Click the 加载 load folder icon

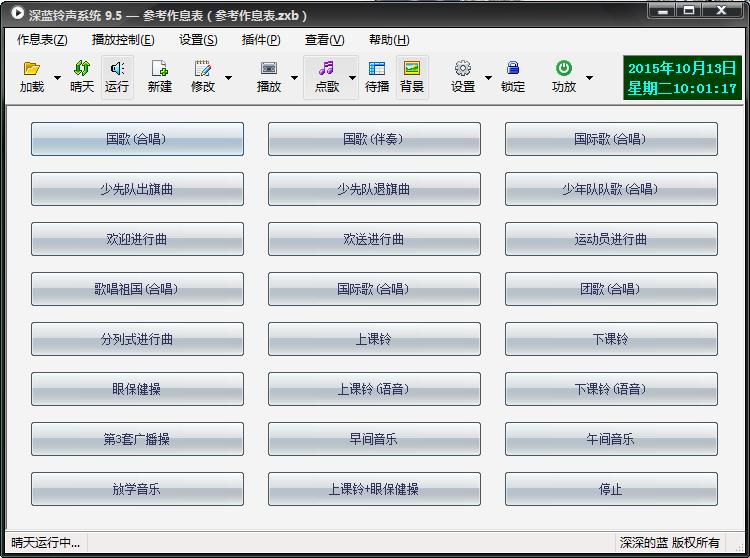(x=32, y=69)
